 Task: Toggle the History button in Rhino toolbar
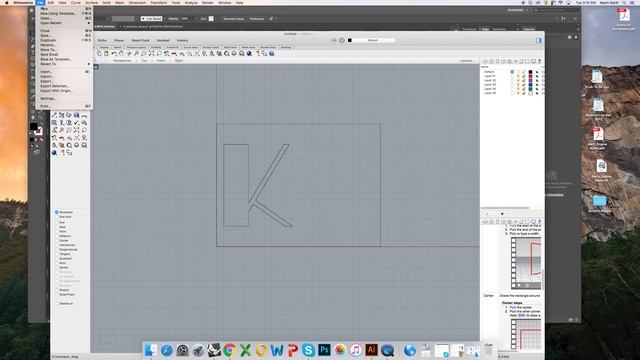tap(182, 40)
